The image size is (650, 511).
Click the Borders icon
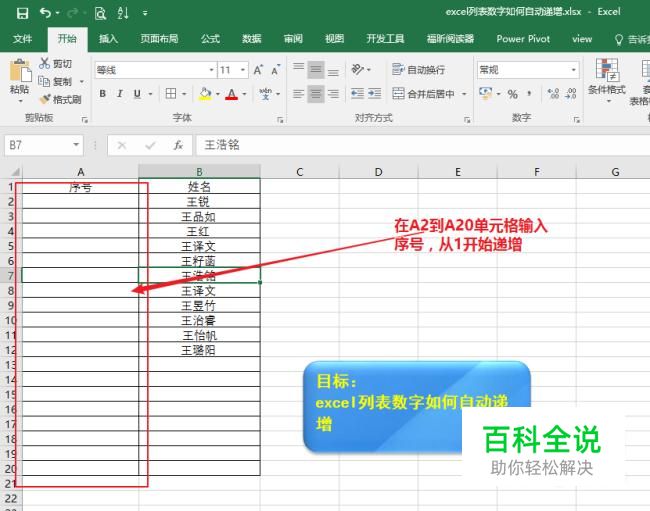171,94
